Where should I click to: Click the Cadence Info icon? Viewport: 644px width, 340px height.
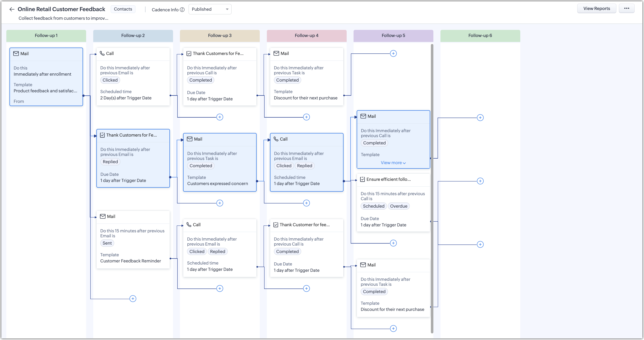click(182, 10)
